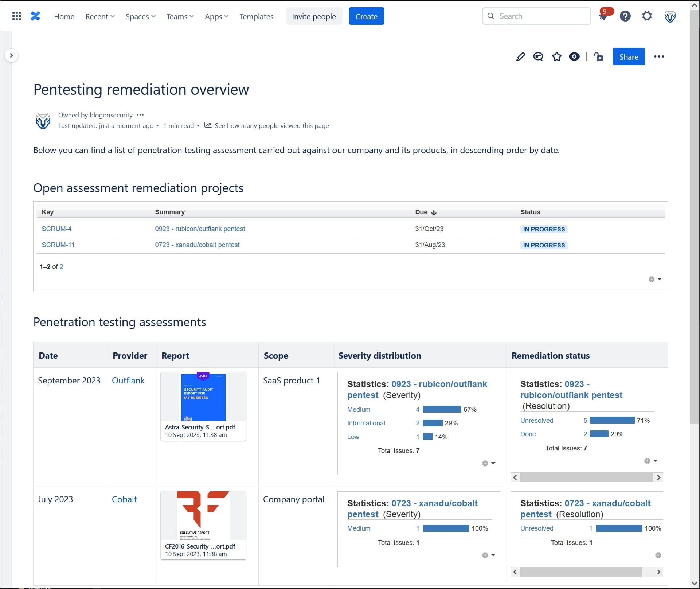The image size is (700, 589).
Task: Expand the remediation table settings gear dropdown
Action: coord(654,279)
